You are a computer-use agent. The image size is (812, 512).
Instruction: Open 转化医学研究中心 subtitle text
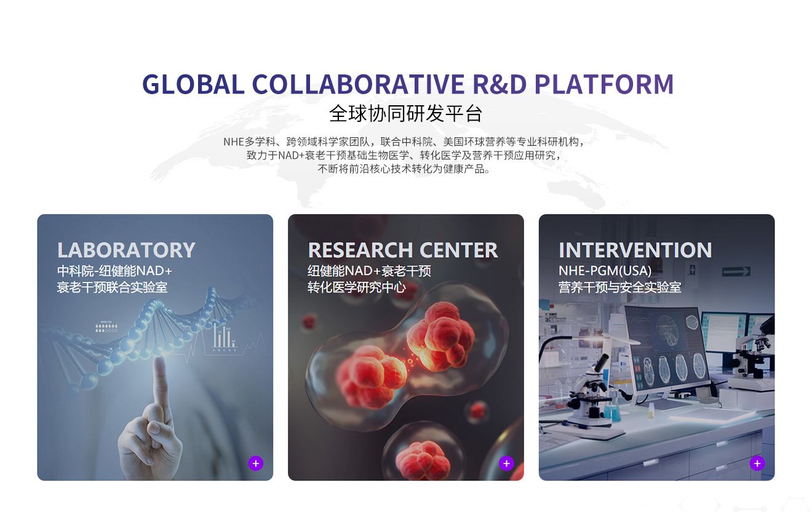357,287
